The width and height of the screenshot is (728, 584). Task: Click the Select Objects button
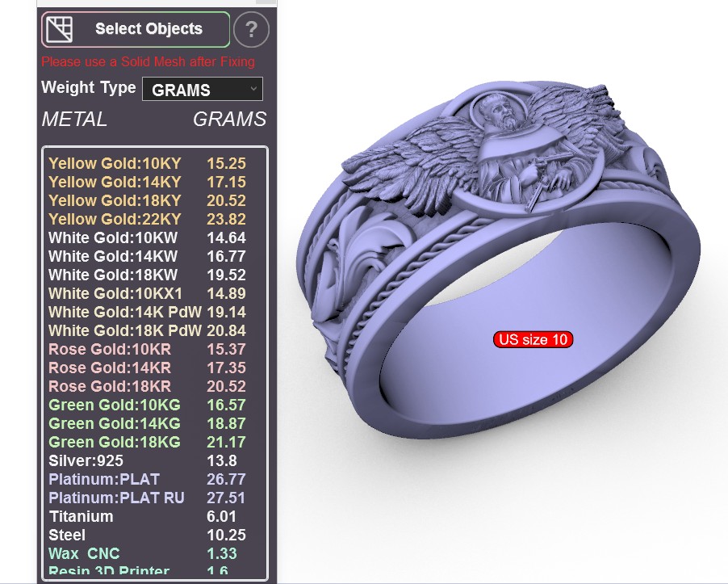136,29
